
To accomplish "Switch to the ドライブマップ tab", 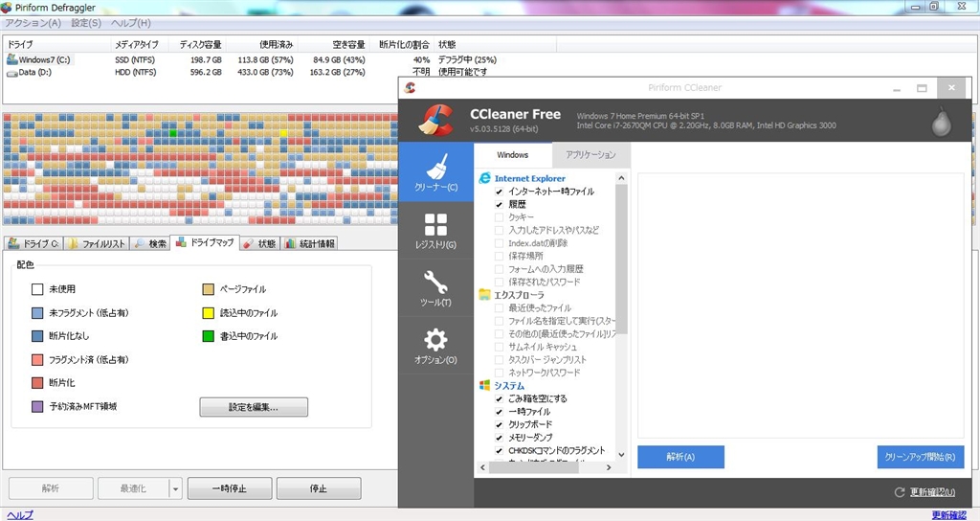I will pyautogui.click(x=205, y=242).
